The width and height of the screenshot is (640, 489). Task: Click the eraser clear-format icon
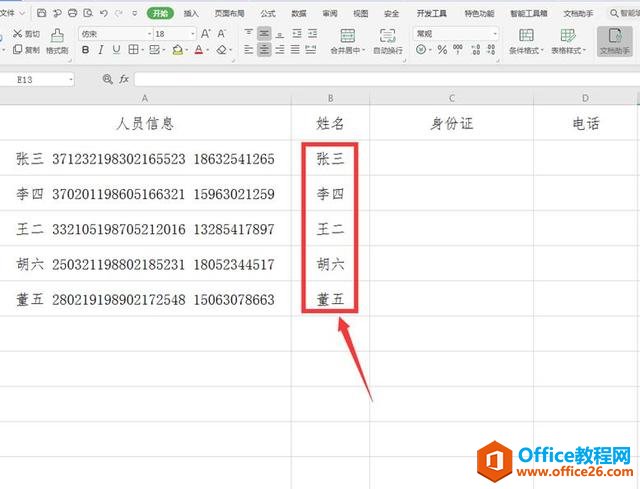coord(222,50)
